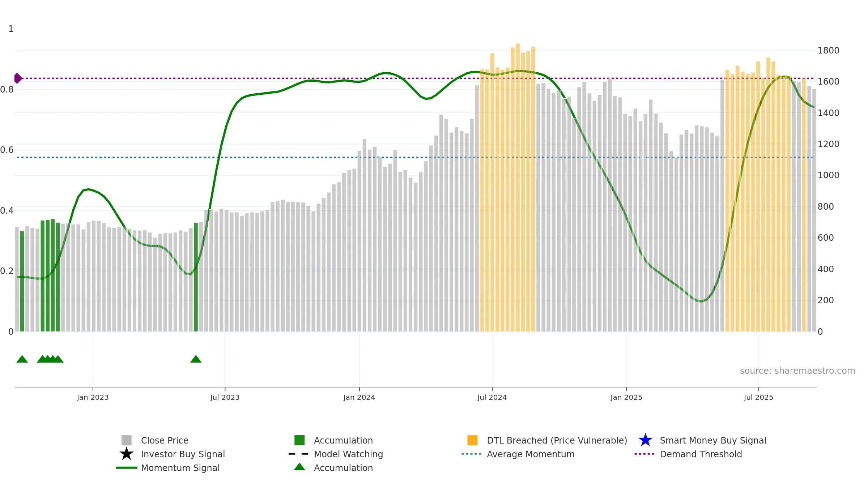Screen dimensions: 868x488
Task: Click the green accumulation bar near Jul 2023
Action: [196, 277]
